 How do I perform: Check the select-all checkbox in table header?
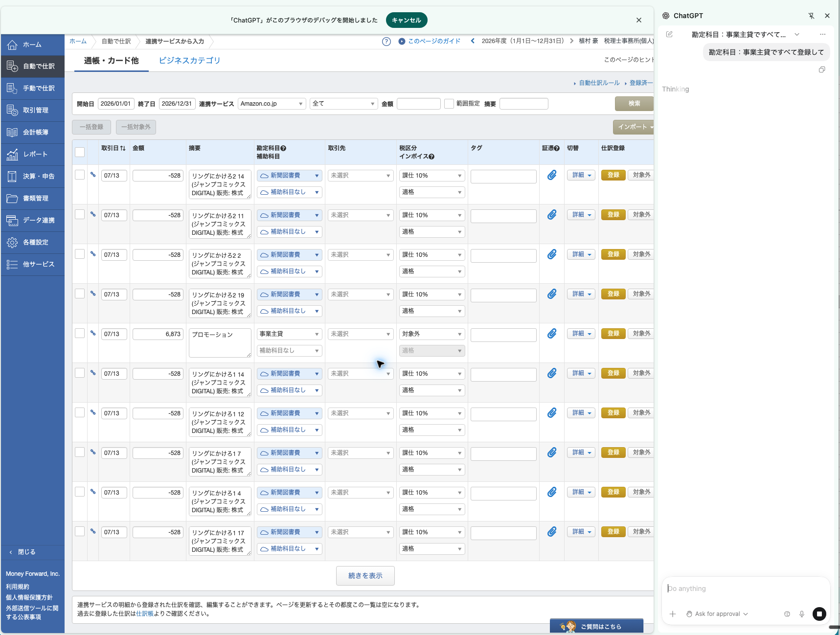80,152
